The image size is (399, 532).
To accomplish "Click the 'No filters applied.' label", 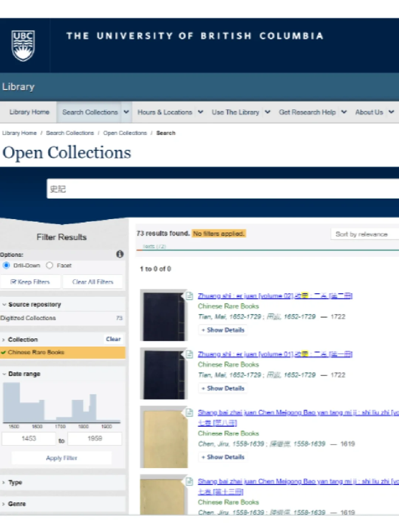I will click(x=219, y=233).
